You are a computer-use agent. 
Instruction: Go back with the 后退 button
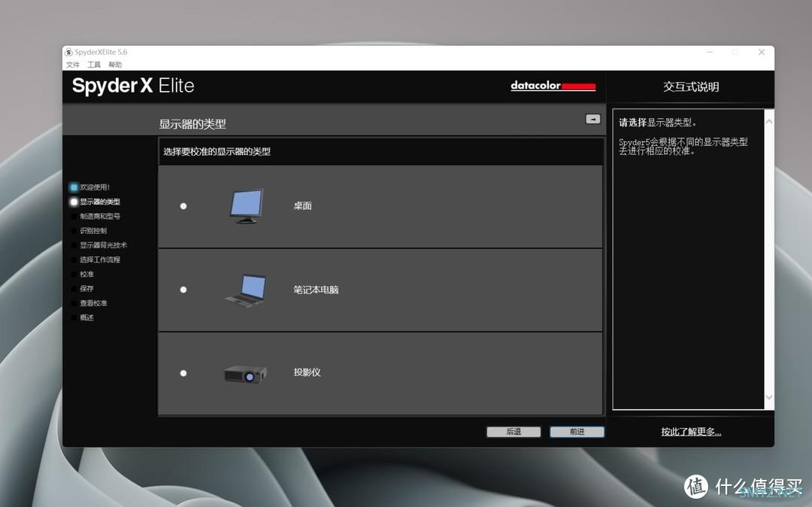(x=514, y=432)
